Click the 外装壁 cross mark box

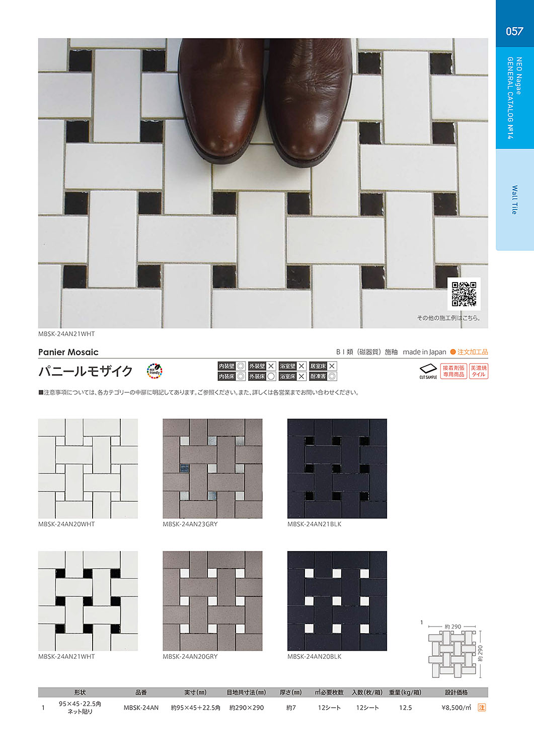click(271, 366)
